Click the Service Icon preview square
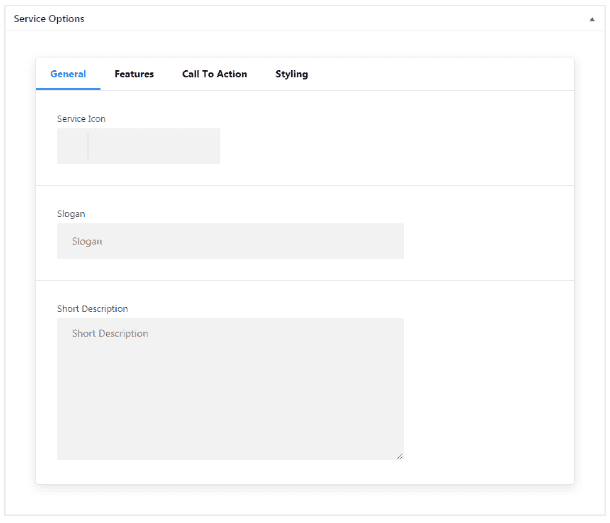 click(72, 146)
